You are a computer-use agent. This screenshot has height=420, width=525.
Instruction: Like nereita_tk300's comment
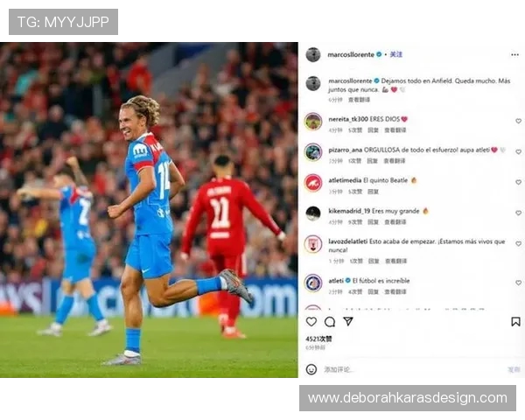[518, 121]
